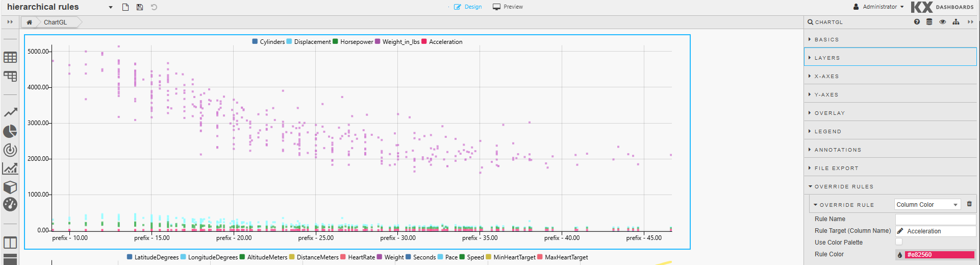This screenshot has height=265, width=980.
Task: Open the data source database icon
Action: coord(929,22)
